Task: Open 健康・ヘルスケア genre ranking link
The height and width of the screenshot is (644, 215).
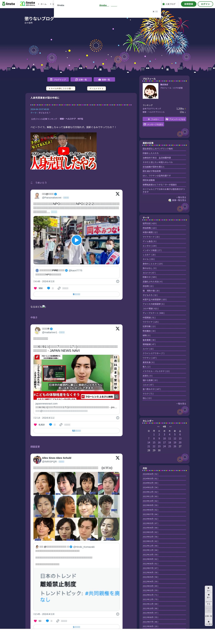Action: [x=68, y=119]
